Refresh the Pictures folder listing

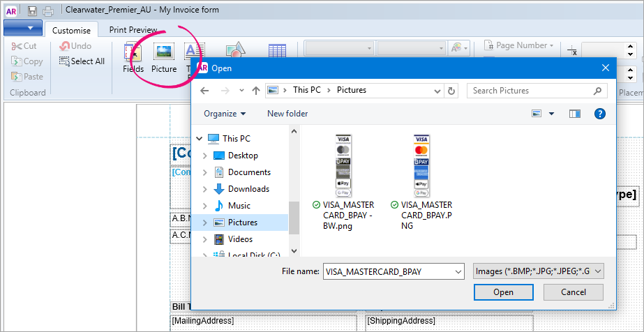tap(451, 91)
